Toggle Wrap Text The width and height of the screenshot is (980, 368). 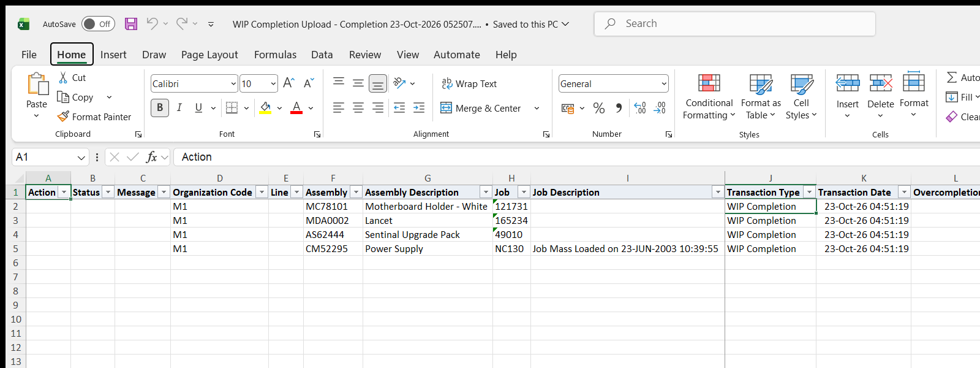pyautogui.click(x=469, y=83)
